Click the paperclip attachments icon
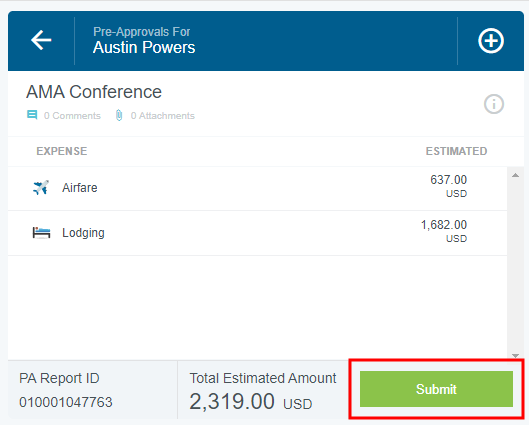 coord(119,115)
